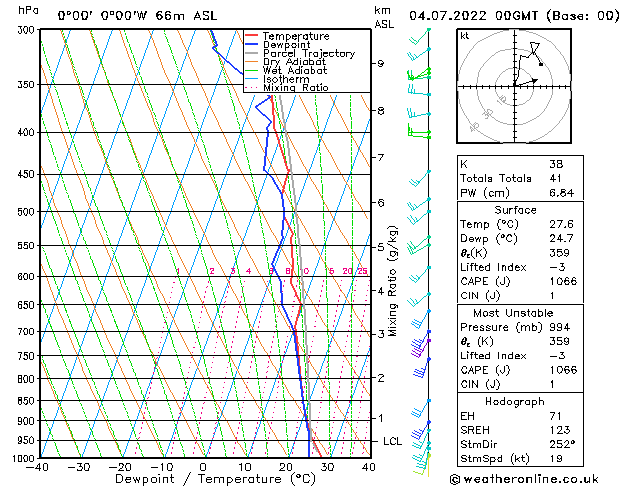Click the 300 hPa pressure label

point(28,30)
